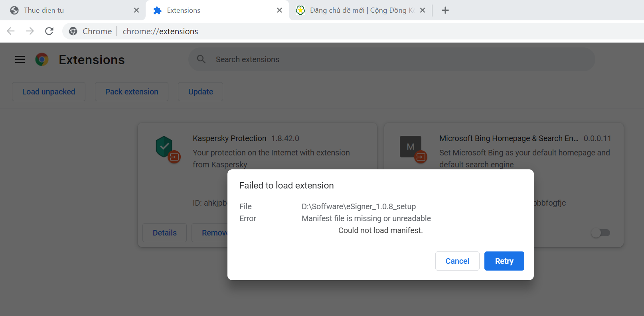This screenshot has width=644, height=316.
Task: Go back to the previous page
Action: point(11,31)
